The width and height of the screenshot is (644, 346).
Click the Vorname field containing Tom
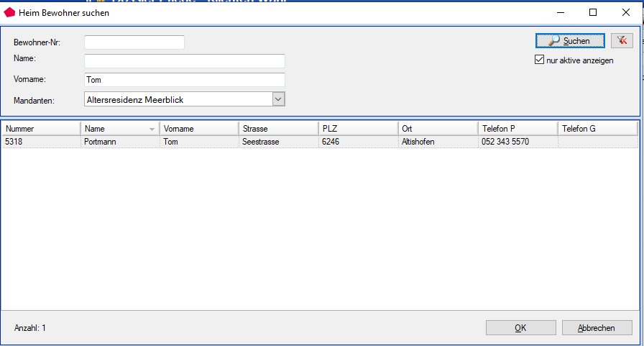tap(185, 80)
